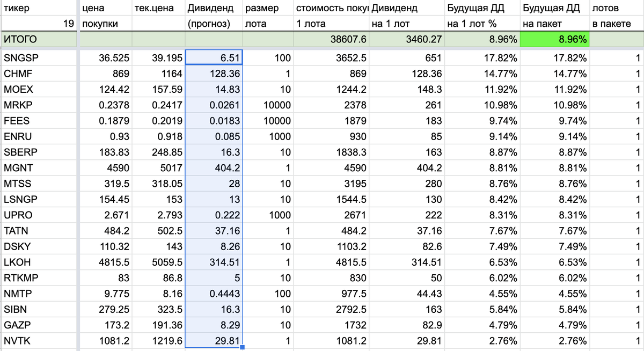The height and width of the screenshot is (351, 644).
Task: Select SBERP current price 248.85
Action: tap(158, 152)
